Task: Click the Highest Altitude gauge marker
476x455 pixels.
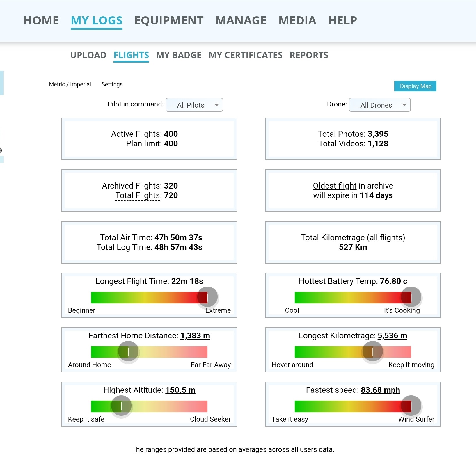Action: [121, 406]
